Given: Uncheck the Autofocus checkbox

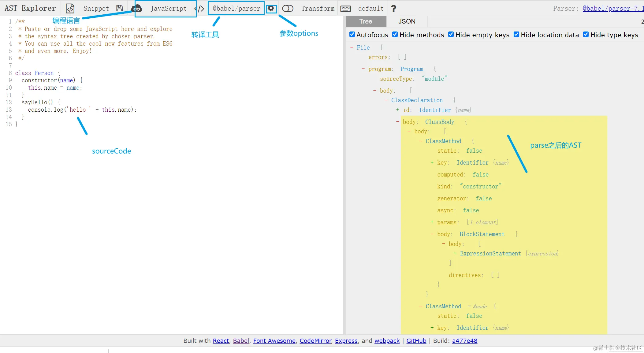Looking at the screenshot, I should 352,35.
